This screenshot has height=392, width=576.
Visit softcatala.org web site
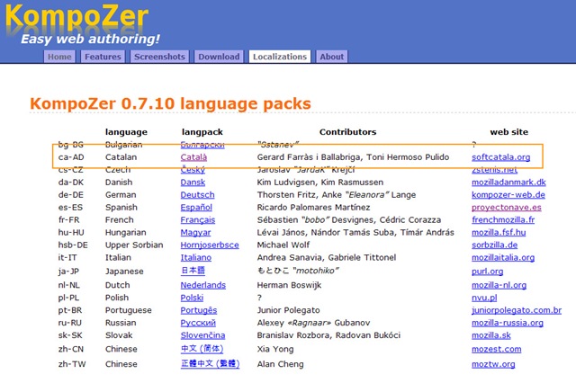501,157
